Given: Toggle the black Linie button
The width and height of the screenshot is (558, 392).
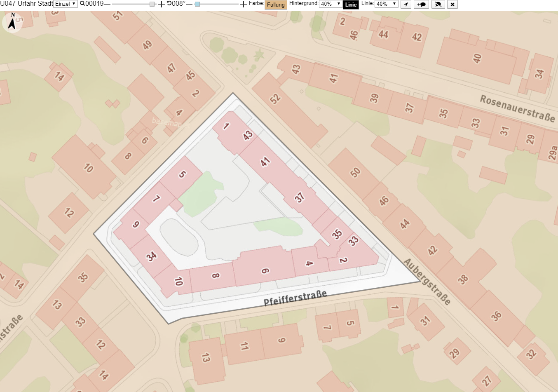Looking at the screenshot, I should point(351,5).
